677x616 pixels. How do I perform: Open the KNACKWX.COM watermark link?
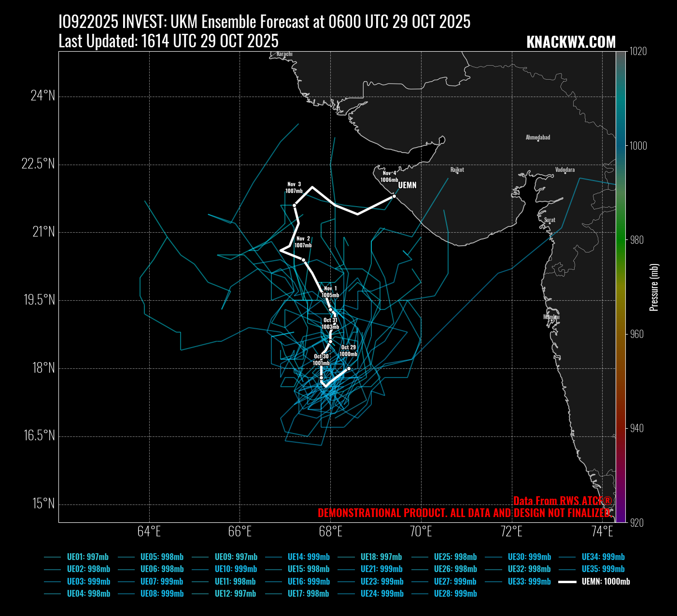571,42
